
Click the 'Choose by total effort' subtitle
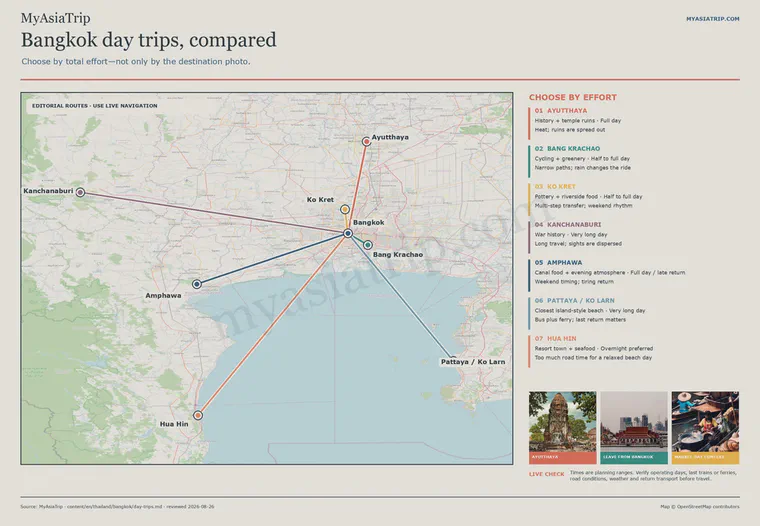[x=136, y=62]
